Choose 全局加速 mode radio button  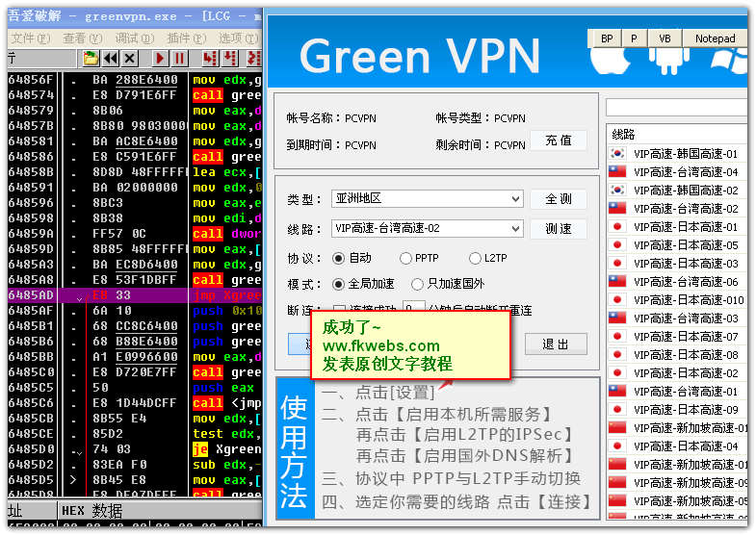pyautogui.click(x=338, y=284)
